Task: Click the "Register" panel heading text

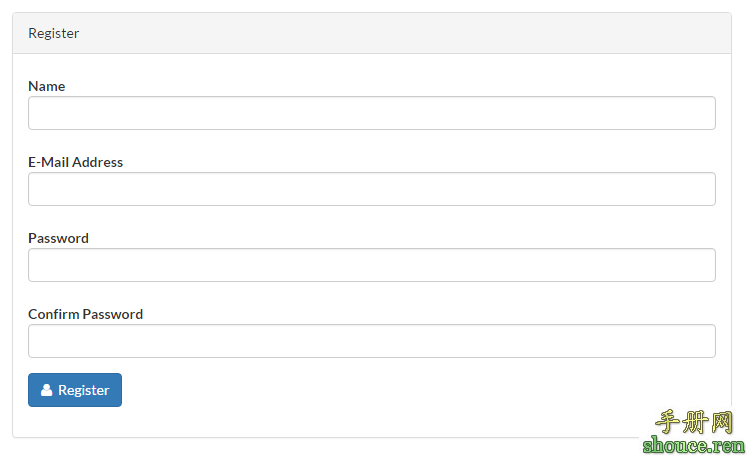Action: (x=54, y=33)
